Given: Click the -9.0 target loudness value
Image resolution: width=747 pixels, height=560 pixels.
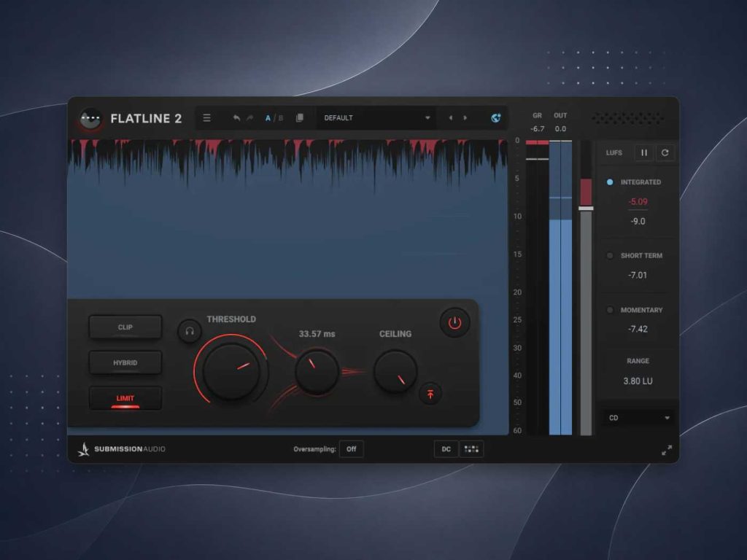Looking at the screenshot, I should (x=638, y=222).
